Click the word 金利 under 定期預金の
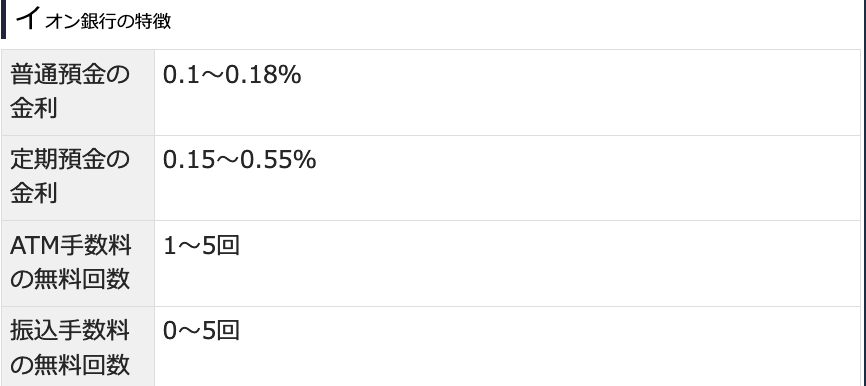Viewport: 866px width, 386px height. click(x=34, y=194)
